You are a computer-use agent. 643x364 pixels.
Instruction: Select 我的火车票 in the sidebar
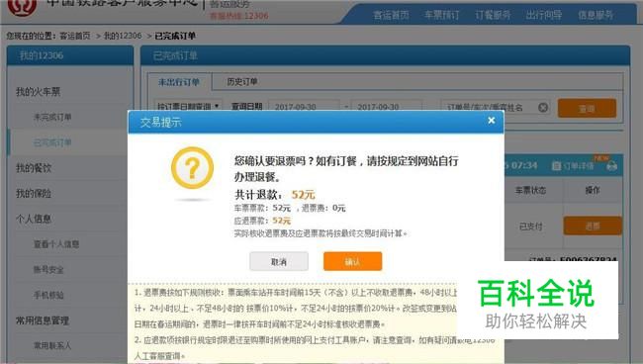[x=38, y=92]
